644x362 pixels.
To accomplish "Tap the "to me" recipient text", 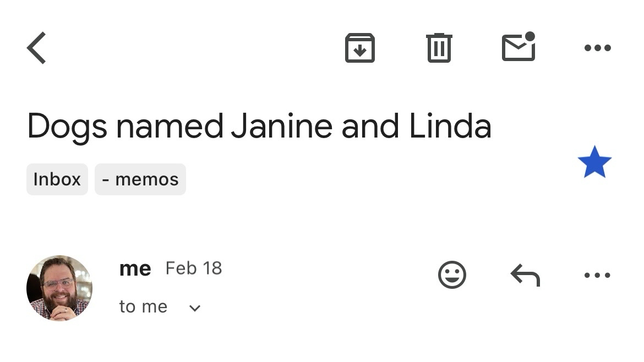I will pyautogui.click(x=143, y=306).
